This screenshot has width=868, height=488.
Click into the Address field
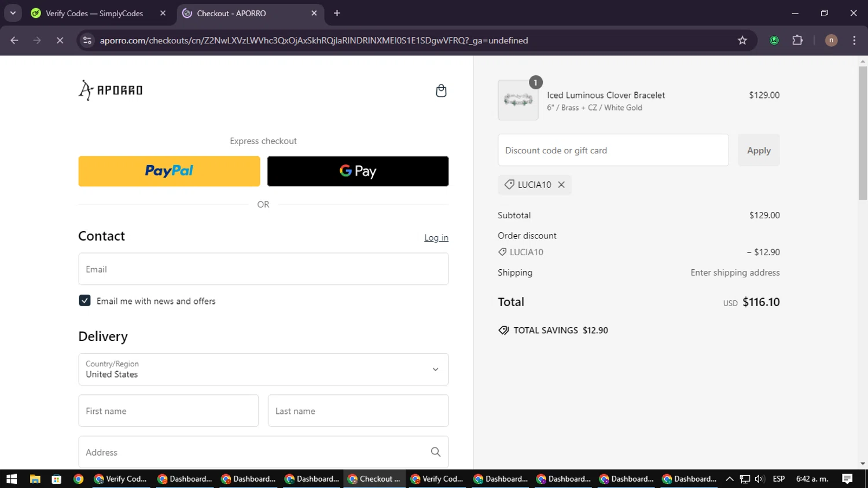[263, 452]
